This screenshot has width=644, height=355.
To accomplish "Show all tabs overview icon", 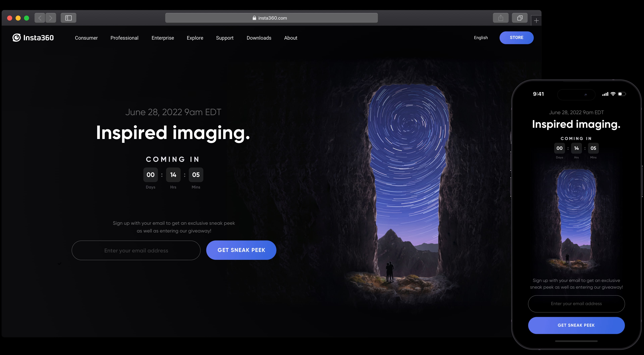I will (x=520, y=18).
